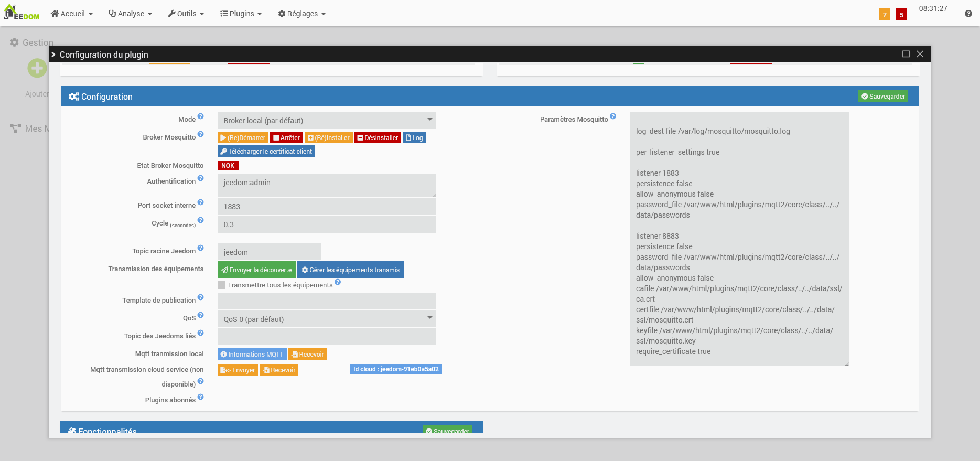
Task: Click the Topic racine Jeedom field
Action: (x=269, y=252)
